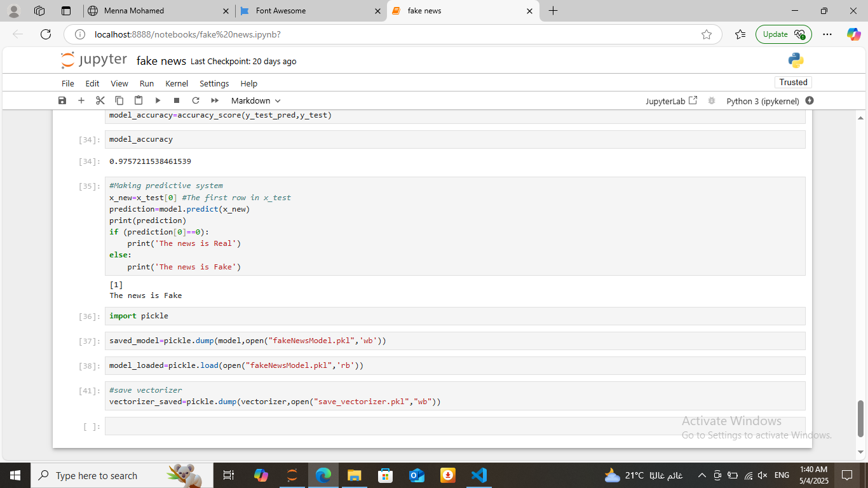This screenshot has height=488, width=868.
Task: Interrupt the kernel with stop icon
Action: pyautogui.click(x=177, y=100)
